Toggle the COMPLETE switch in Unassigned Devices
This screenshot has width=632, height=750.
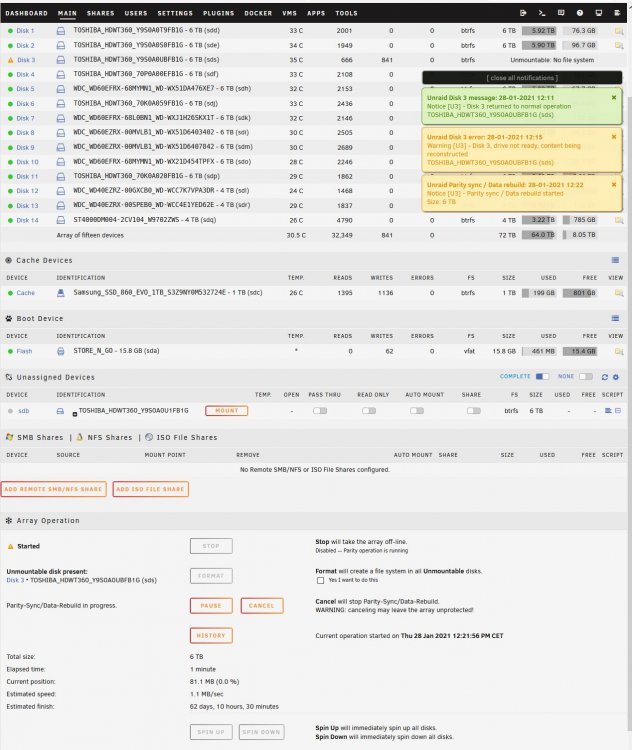point(542,376)
